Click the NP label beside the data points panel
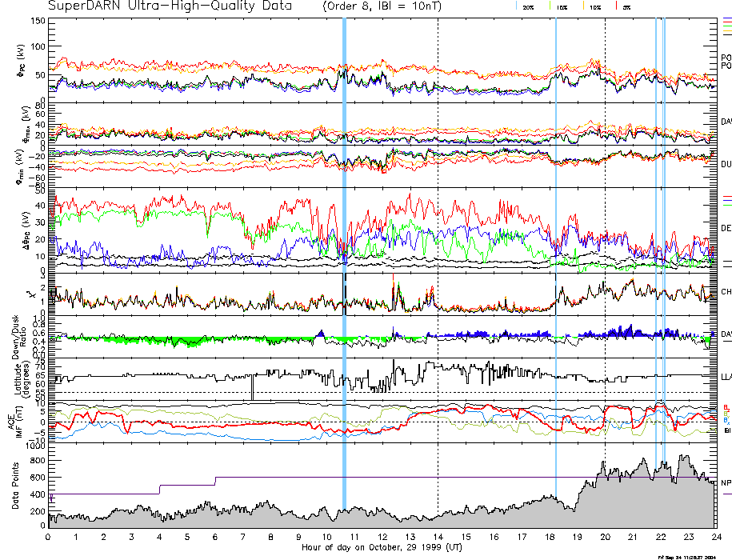 [x=726, y=482]
